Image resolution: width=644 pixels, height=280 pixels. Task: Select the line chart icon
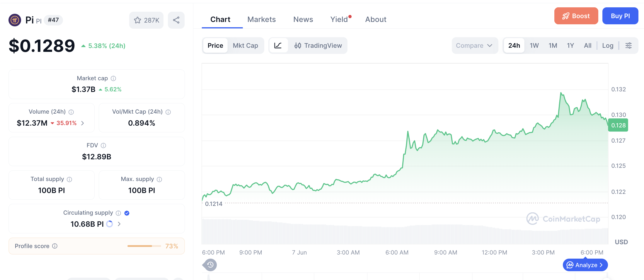pyautogui.click(x=278, y=45)
